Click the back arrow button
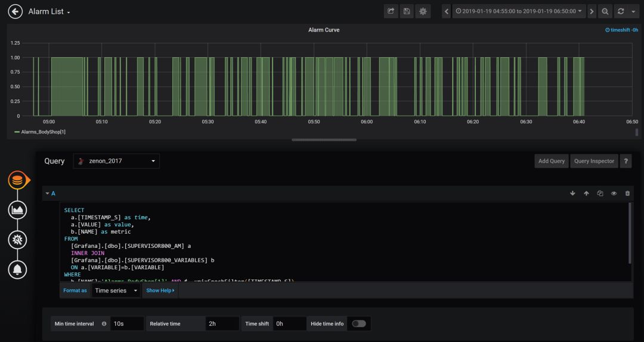The image size is (644, 342). tap(15, 11)
